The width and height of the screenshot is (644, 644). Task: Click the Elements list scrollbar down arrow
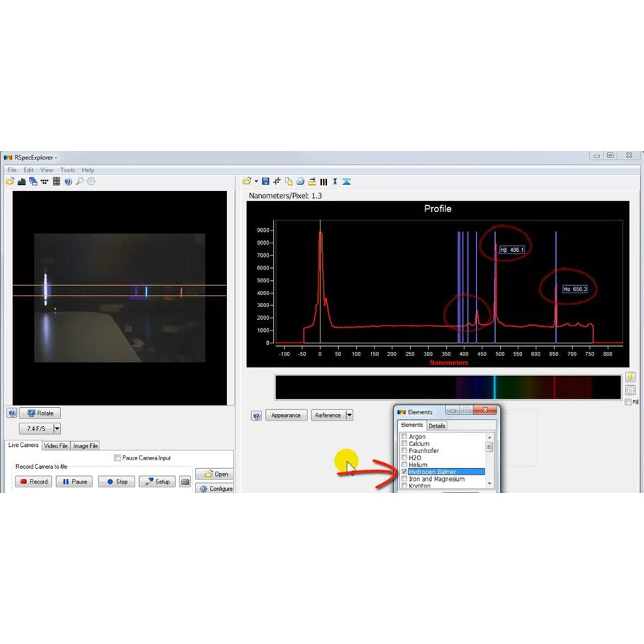pos(489,482)
